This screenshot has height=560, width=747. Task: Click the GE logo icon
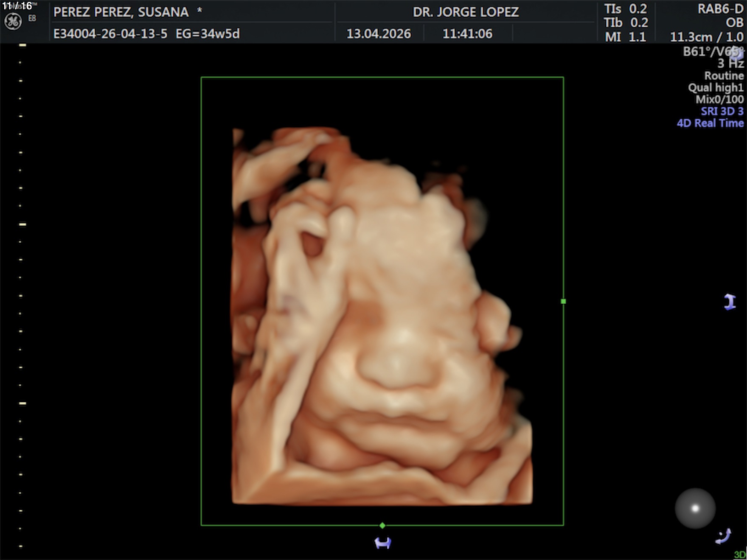click(x=13, y=21)
